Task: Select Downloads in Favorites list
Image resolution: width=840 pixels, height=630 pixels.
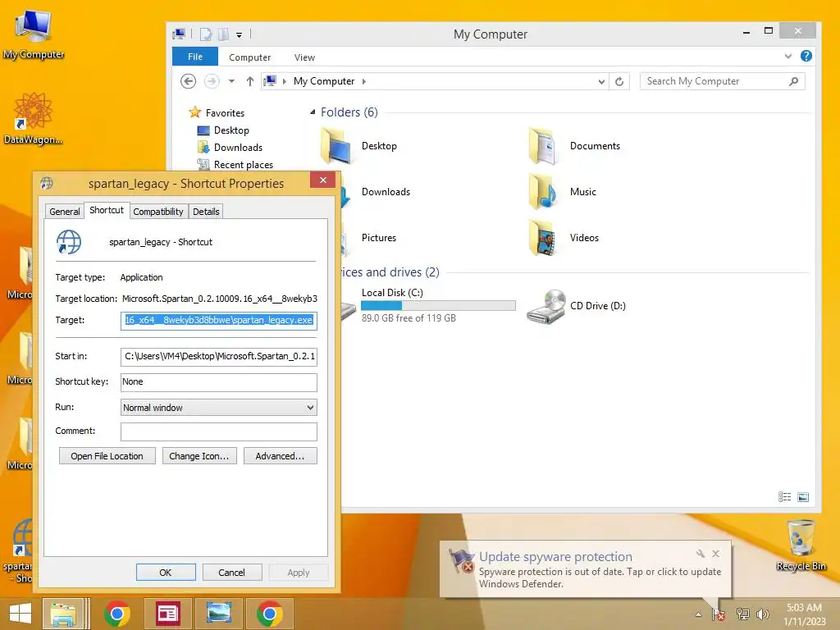Action: point(231,148)
